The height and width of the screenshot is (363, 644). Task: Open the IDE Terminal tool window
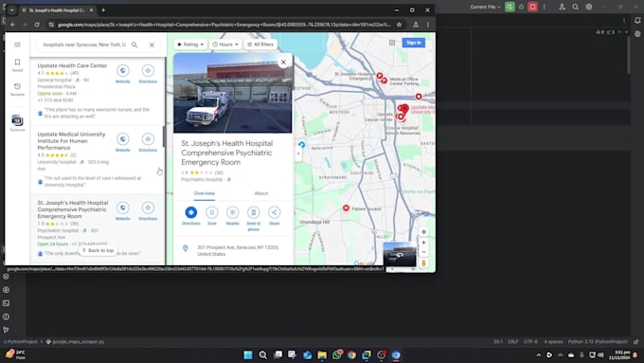(x=6, y=303)
